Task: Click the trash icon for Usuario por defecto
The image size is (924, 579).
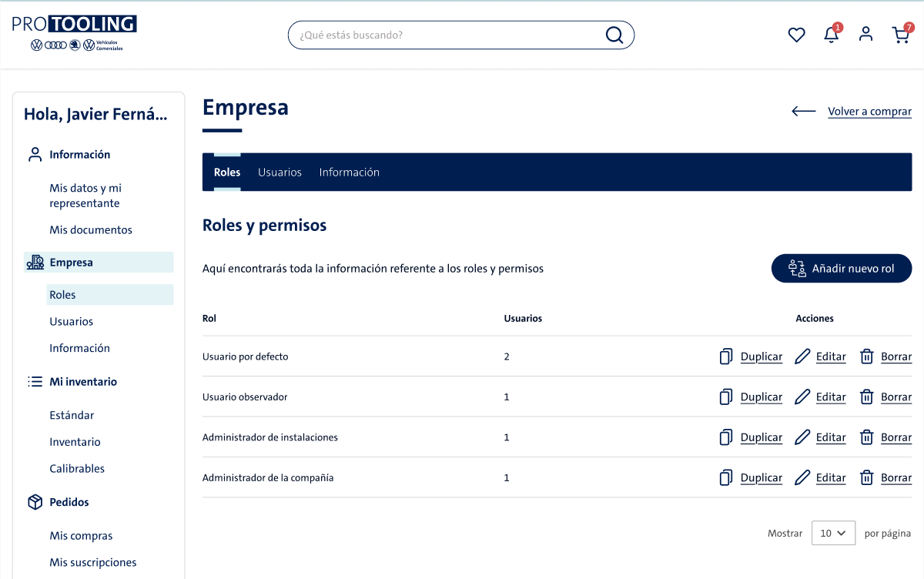Action: pyautogui.click(x=867, y=356)
